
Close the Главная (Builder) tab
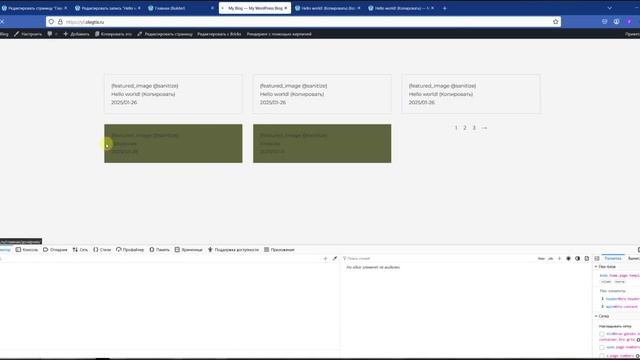coord(212,8)
